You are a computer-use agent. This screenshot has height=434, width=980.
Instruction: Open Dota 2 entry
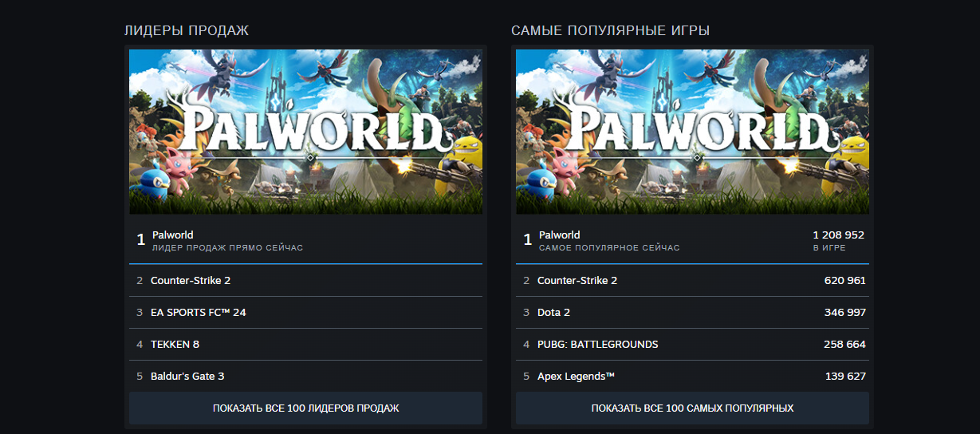[692, 313]
